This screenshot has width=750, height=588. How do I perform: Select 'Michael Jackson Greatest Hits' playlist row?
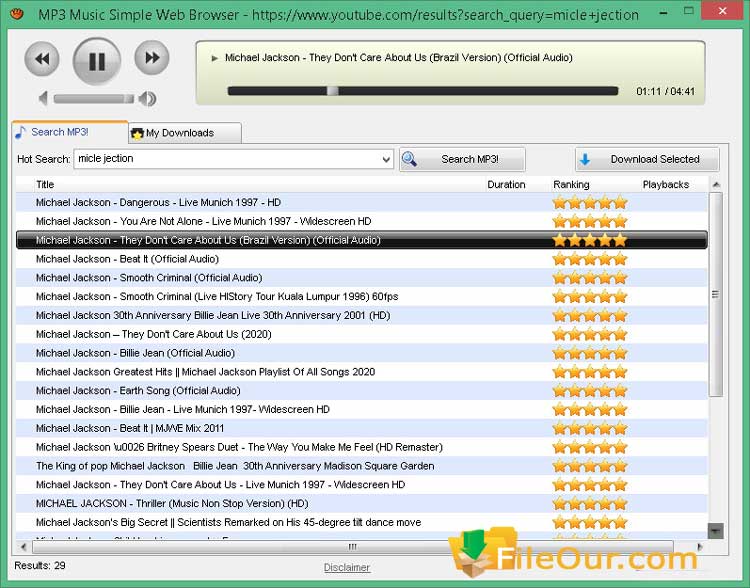tap(362, 372)
